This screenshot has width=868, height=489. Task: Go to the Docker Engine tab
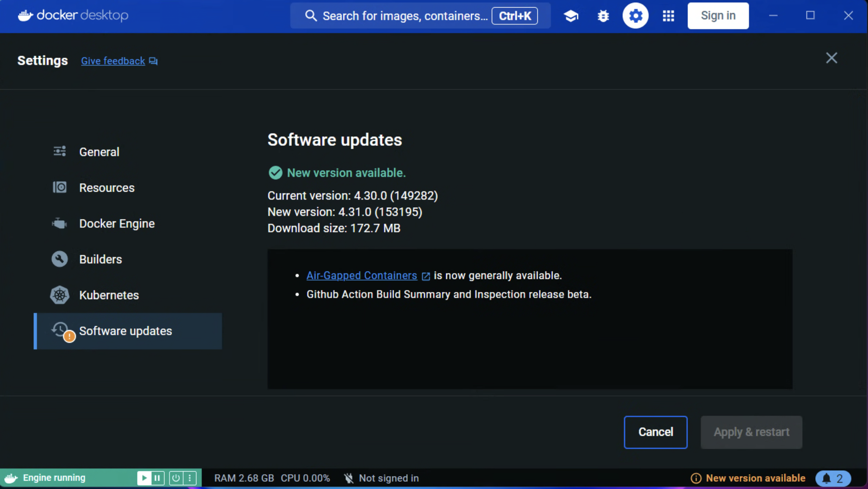(x=128, y=223)
